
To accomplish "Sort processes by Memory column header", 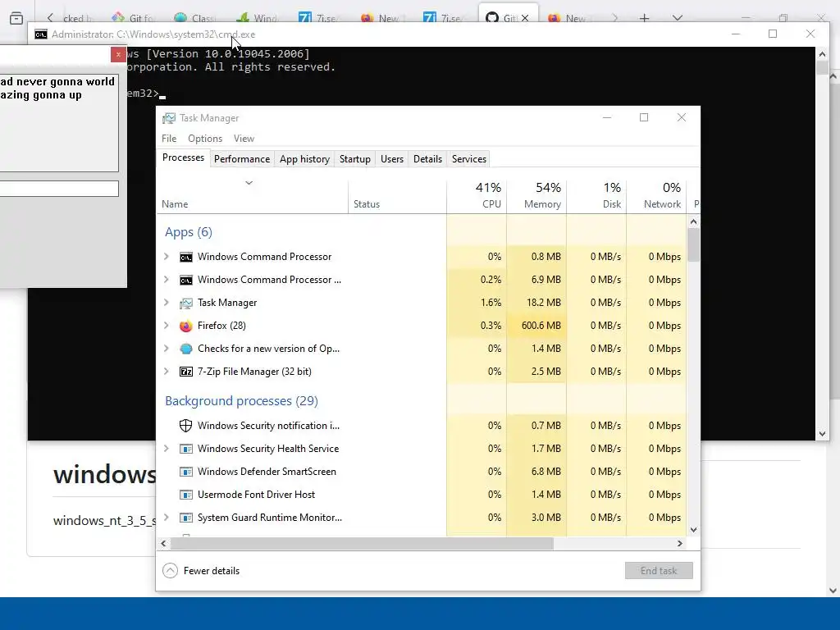I will [x=536, y=195].
